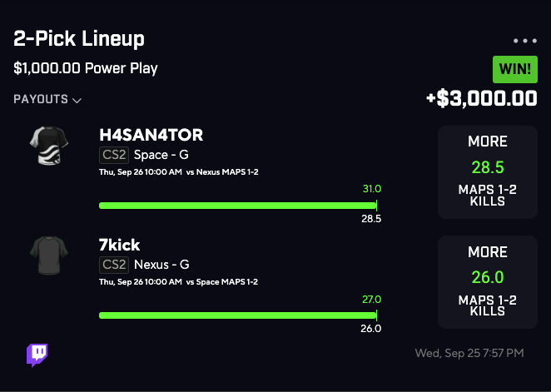551x392 pixels.
Task: Expand the PAYOUTS dropdown
Action: tap(47, 100)
